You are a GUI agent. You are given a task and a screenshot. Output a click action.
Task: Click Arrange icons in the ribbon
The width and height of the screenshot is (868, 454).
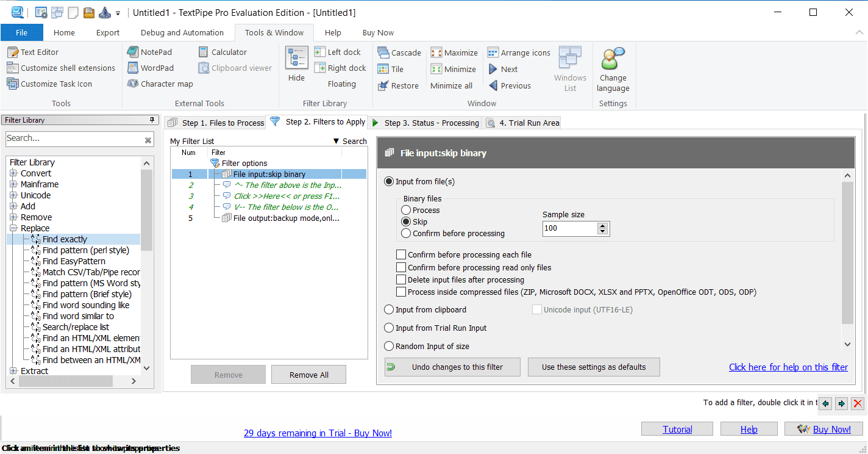pyautogui.click(x=519, y=53)
